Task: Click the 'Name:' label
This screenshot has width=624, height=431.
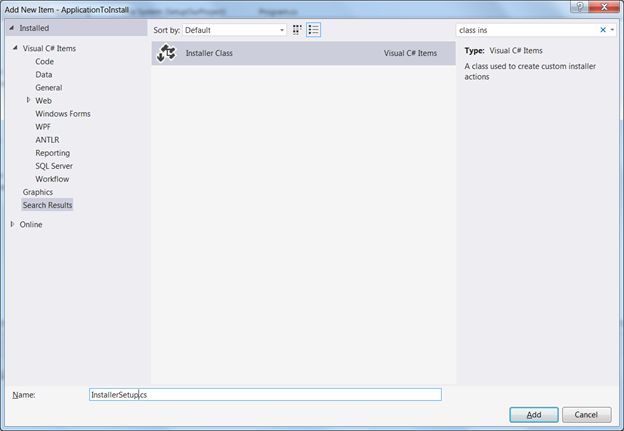Action: [24, 395]
